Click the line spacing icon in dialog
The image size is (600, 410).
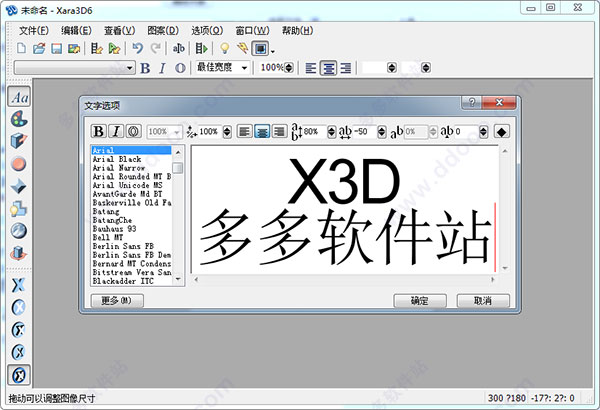pos(297,132)
